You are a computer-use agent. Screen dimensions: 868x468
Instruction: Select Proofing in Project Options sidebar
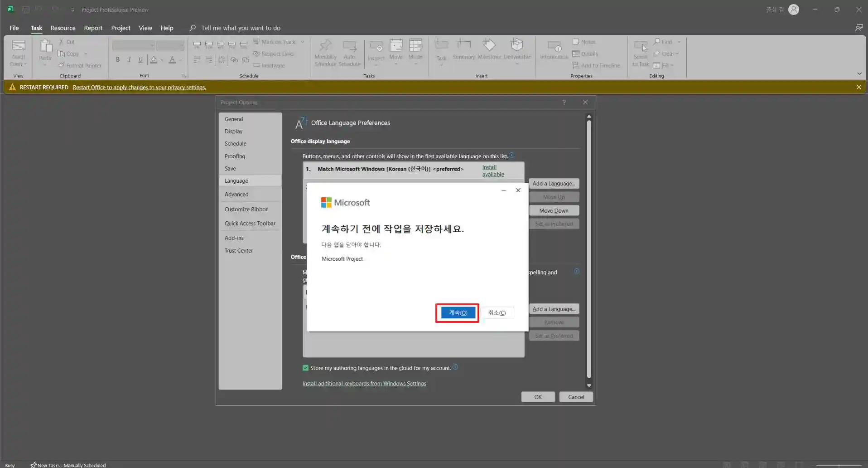(x=250, y=156)
